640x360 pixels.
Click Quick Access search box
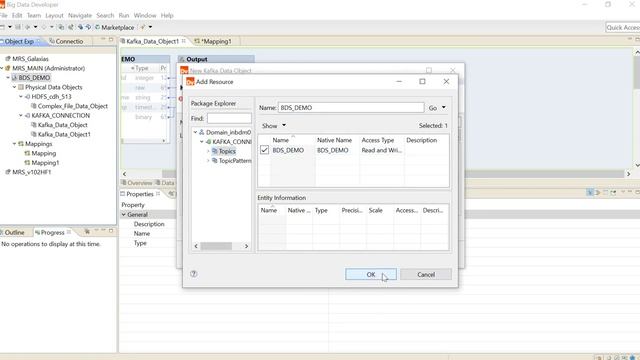pos(622,27)
